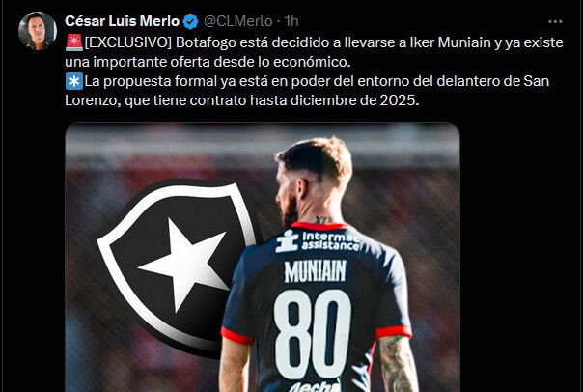The height and width of the screenshot is (392, 583).
Task: Open the attached Muniain photo
Action: [263, 257]
